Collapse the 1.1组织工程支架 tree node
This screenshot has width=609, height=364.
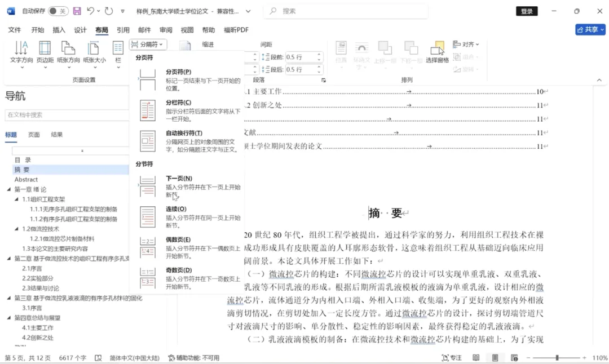17,199
